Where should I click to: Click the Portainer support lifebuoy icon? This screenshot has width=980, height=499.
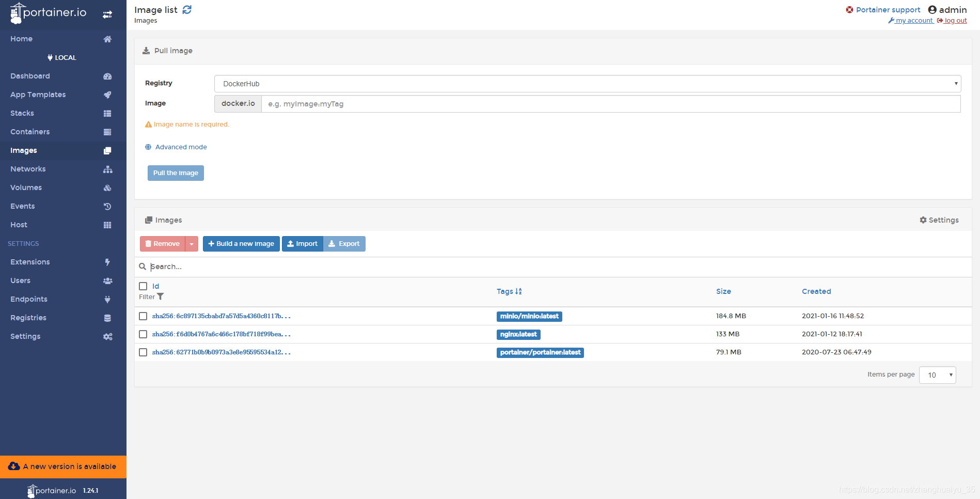point(849,10)
